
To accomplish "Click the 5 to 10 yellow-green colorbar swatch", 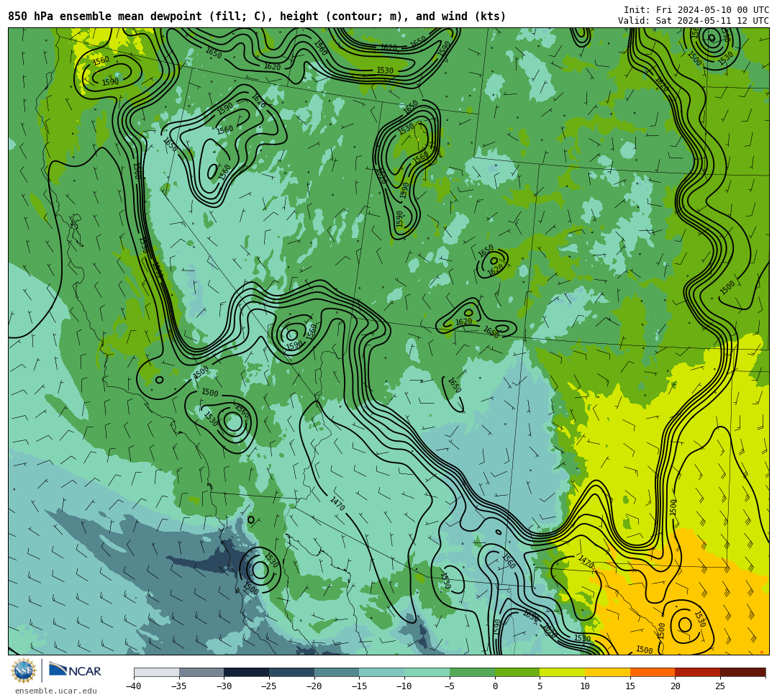I will tap(563, 672).
